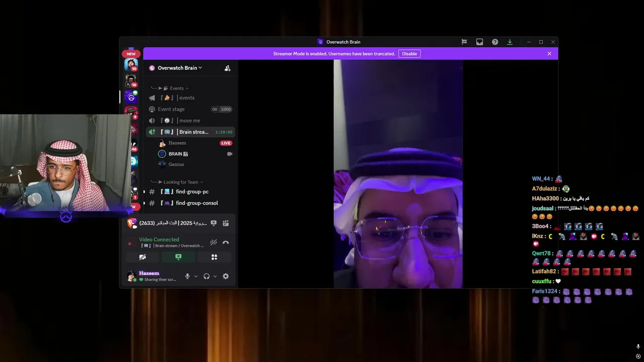The height and width of the screenshot is (362, 644).
Task: Deafen using the headphones icon
Action: [206, 276]
